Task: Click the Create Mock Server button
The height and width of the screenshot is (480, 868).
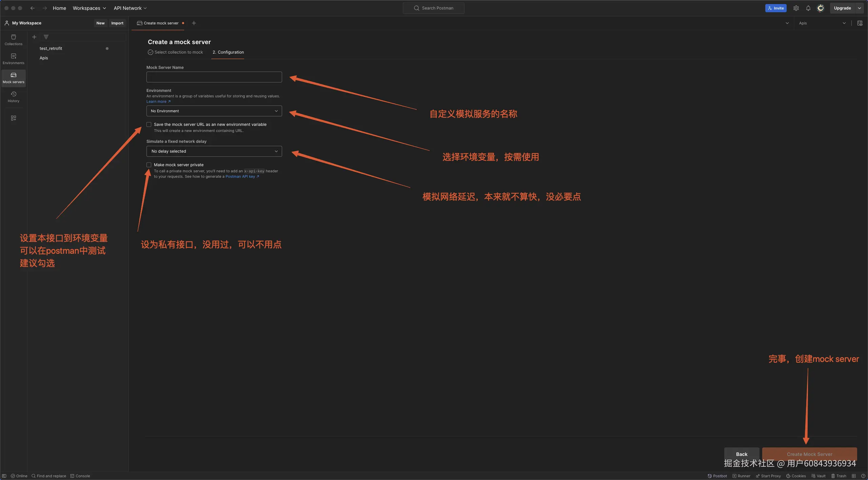Action: point(809,454)
